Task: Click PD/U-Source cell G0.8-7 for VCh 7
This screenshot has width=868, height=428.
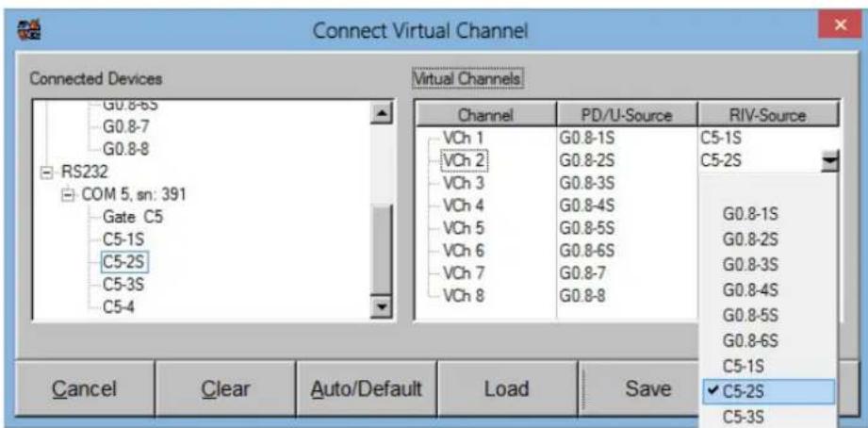Action: coord(582,273)
